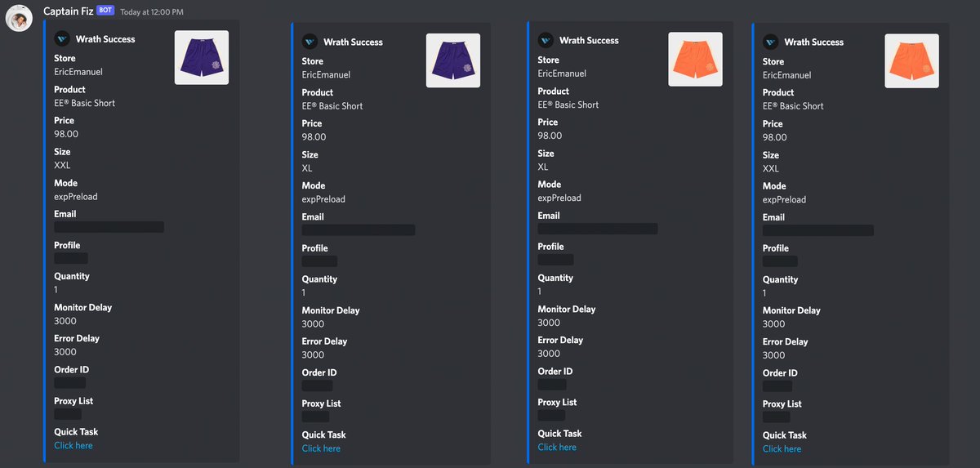
Task: Click the Captain Fiz username
Action: pyautogui.click(x=68, y=11)
